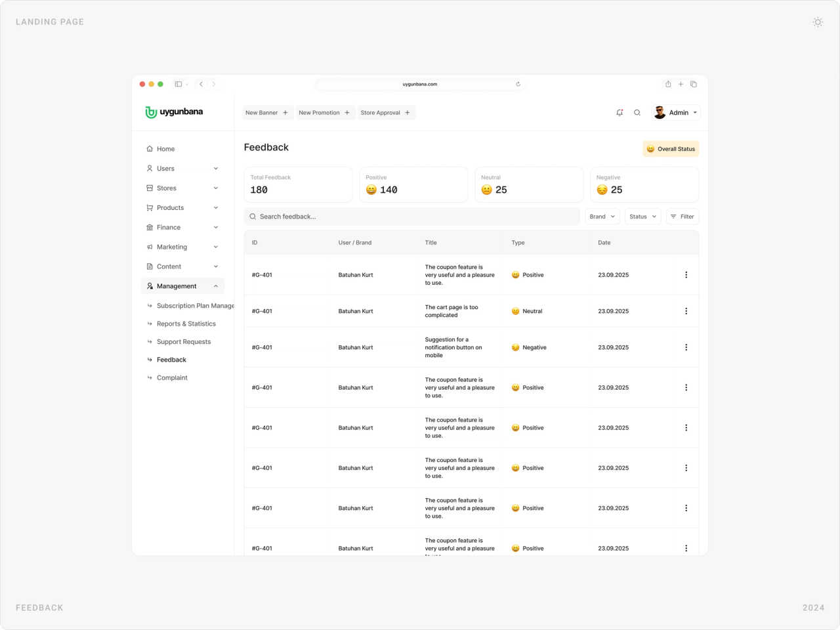
Task: Click the light mode sun icon
Action: pyautogui.click(x=818, y=22)
